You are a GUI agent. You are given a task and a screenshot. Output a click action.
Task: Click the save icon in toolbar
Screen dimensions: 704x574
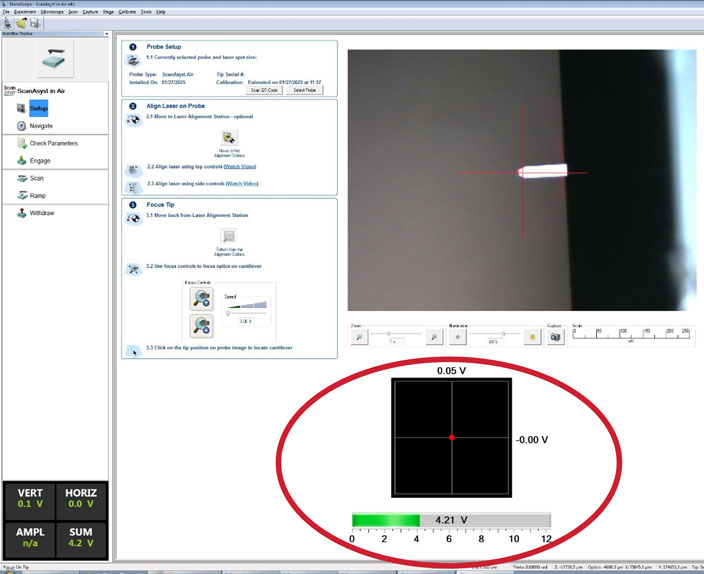35,22
